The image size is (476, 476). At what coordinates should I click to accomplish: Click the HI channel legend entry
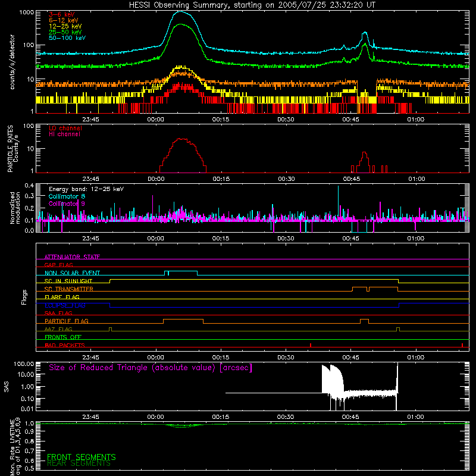tap(64, 134)
